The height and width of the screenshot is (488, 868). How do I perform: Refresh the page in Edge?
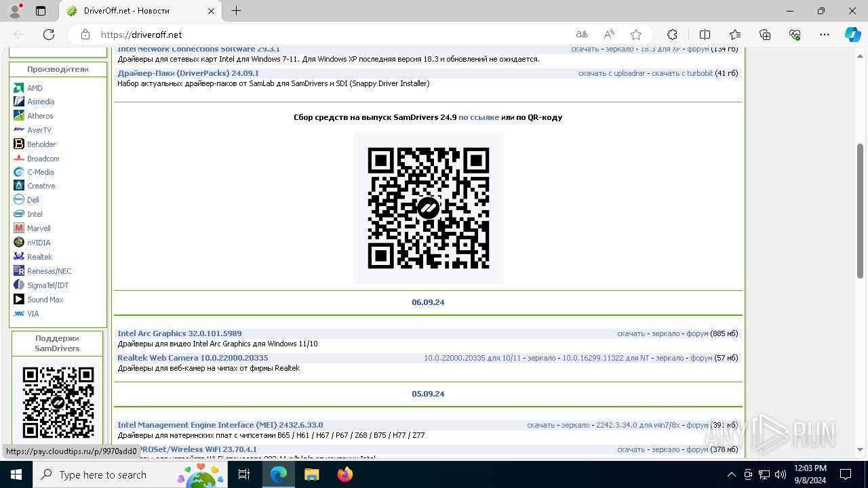coord(49,35)
